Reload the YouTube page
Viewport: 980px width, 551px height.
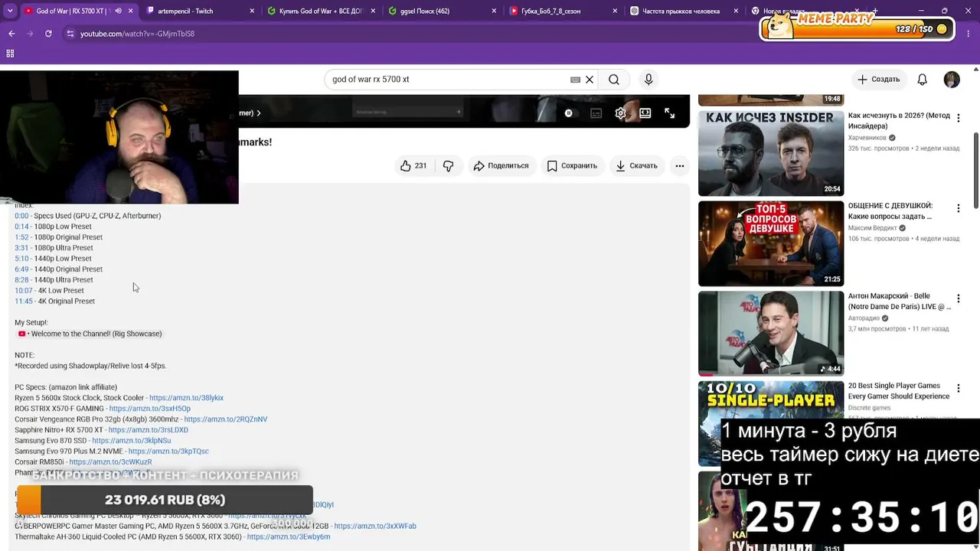coord(48,34)
